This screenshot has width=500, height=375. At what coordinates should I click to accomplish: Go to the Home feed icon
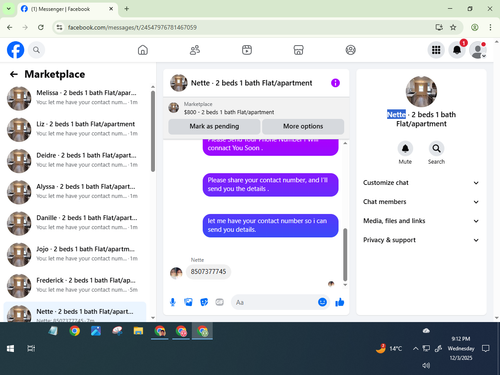143,50
